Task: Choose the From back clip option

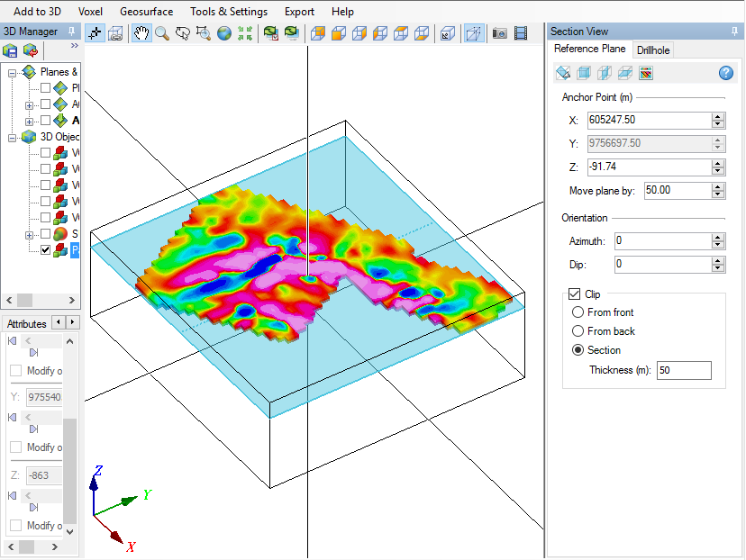Action: coord(578,331)
